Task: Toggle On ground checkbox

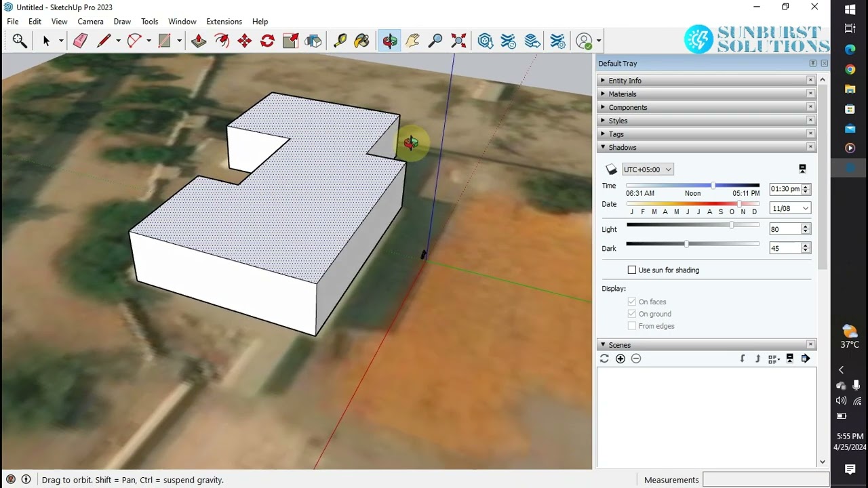Action: click(x=632, y=314)
